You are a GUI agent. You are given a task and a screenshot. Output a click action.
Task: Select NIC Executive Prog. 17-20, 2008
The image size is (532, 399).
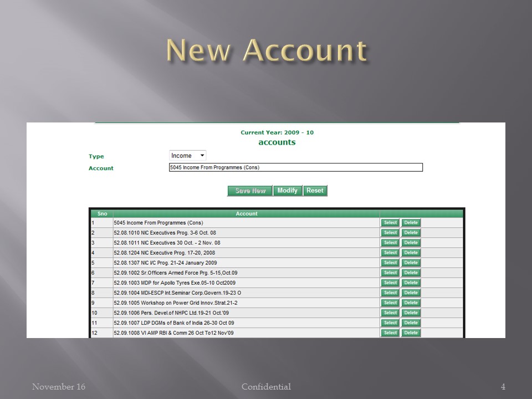pos(390,252)
